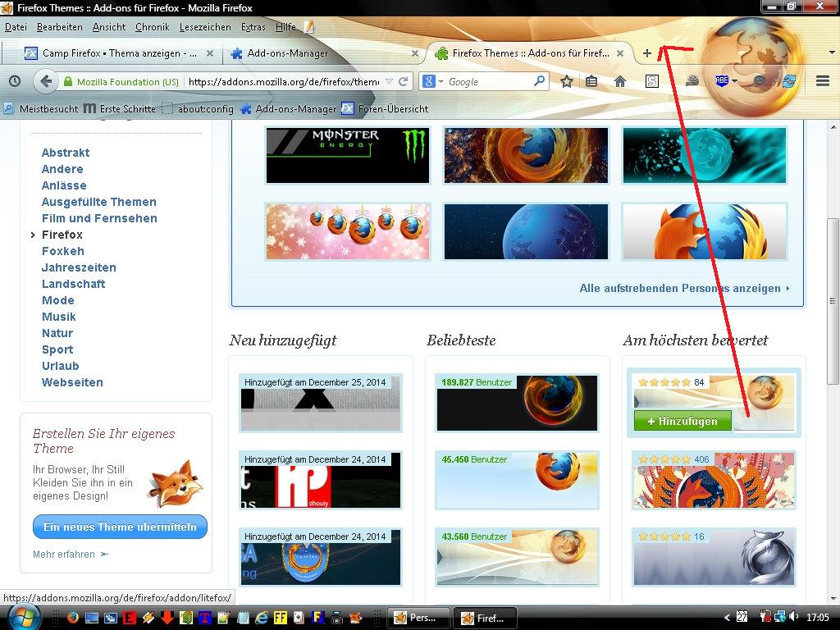Open list all tabs dropdown arrow
The image size is (840, 630).
(x=832, y=52)
